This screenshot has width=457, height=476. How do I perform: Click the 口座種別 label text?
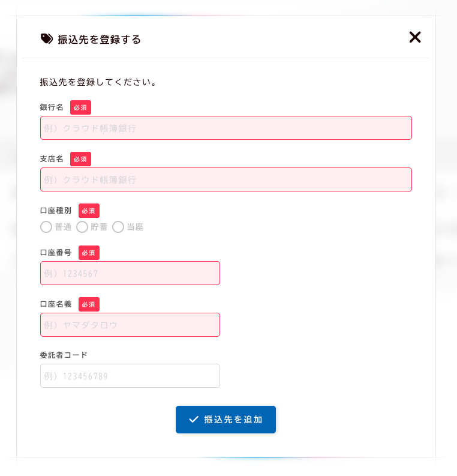[56, 211]
